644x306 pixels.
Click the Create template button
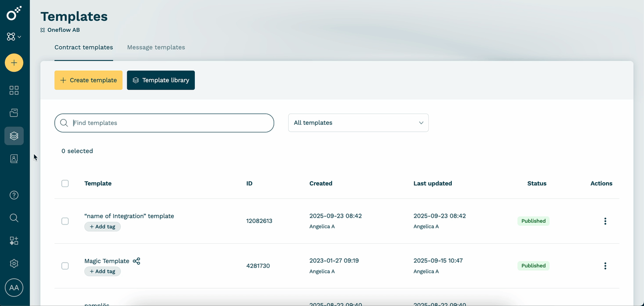pos(89,80)
